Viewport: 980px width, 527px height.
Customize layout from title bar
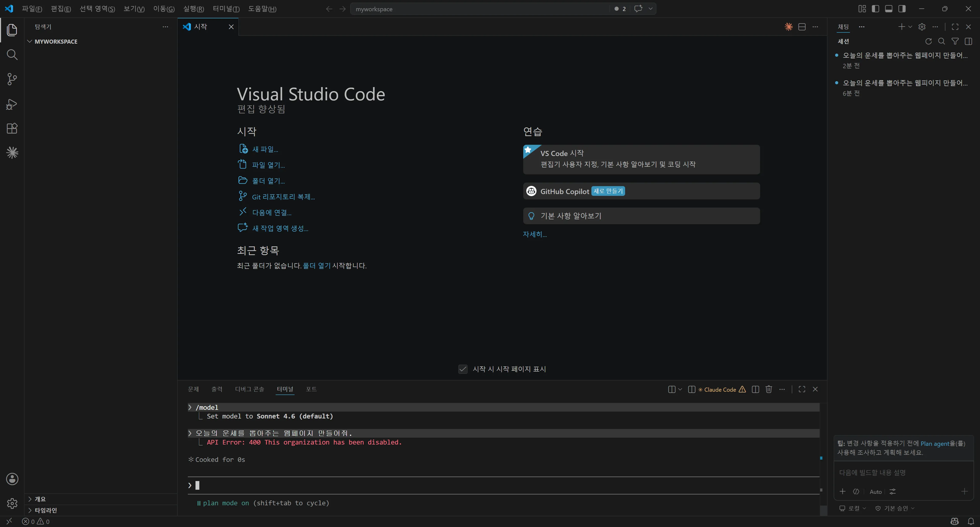pos(862,9)
